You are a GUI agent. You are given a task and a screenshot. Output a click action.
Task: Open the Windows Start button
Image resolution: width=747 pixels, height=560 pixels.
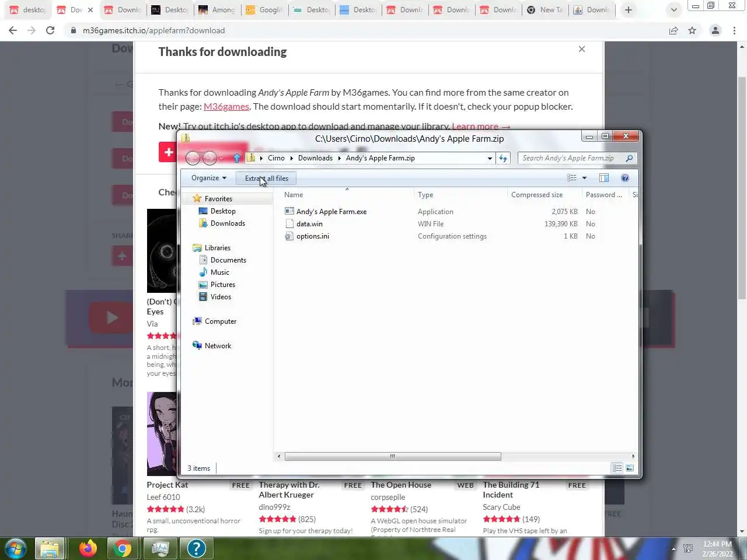click(16, 548)
